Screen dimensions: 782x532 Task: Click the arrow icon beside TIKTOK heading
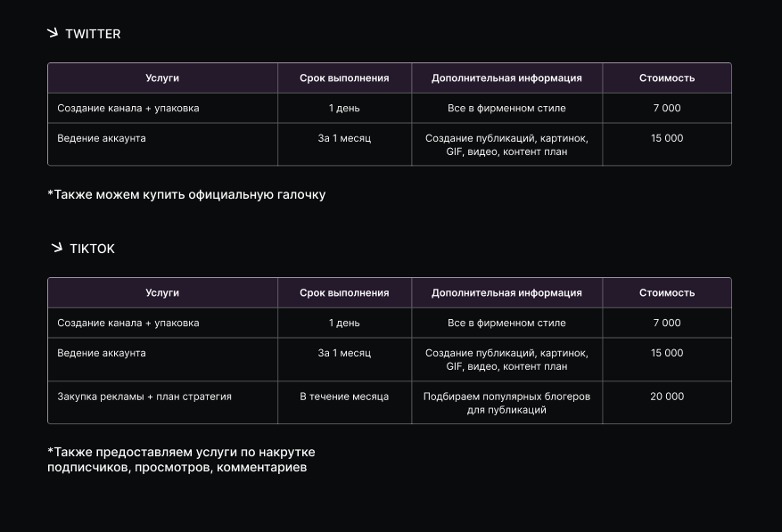coord(56,248)
